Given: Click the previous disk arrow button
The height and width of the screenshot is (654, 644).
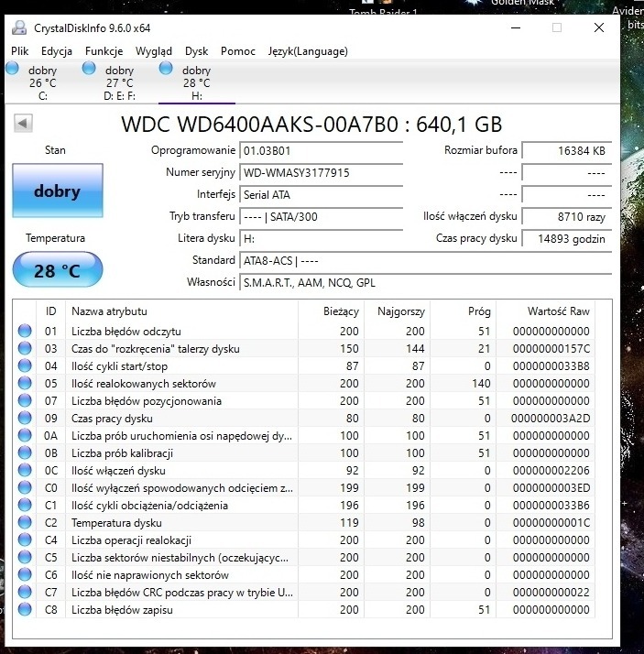Looking at the screenshot, I should click(24, 123).
